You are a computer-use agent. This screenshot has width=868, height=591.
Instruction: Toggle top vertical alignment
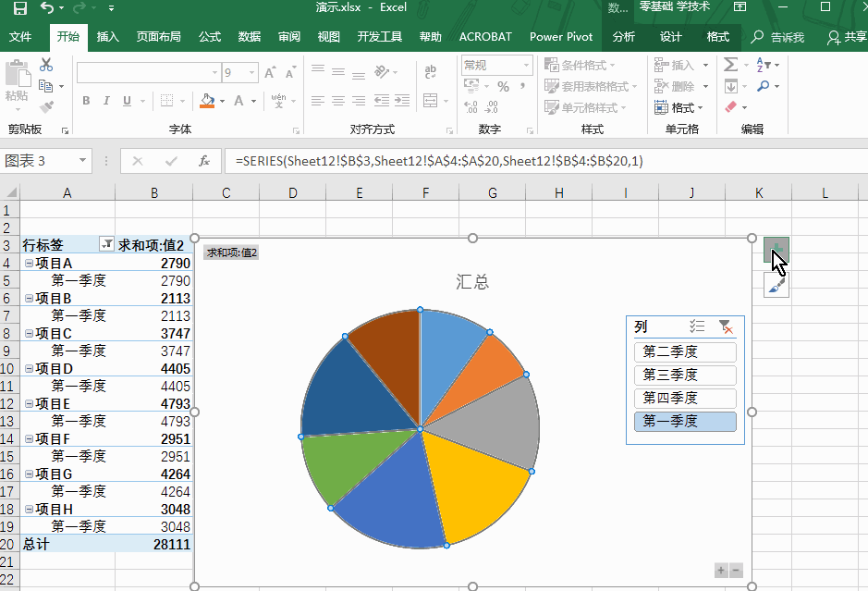coord(318,68)
